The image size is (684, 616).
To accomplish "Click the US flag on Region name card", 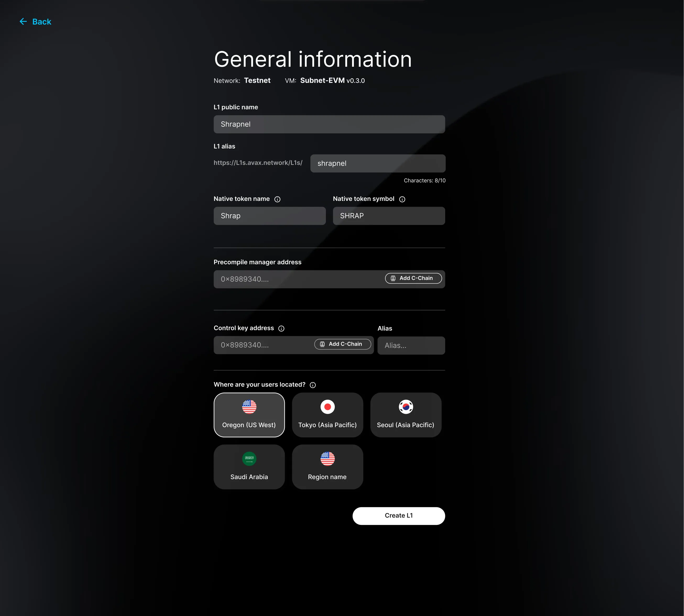I will point(327,459).
